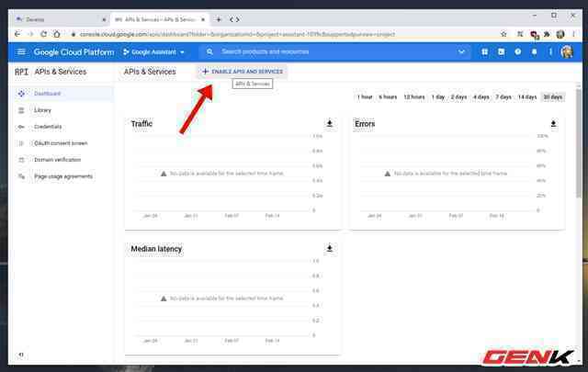Image resolution: width=588 pixels, height=372 pixels.
Task: Click the address bar URL
Action: coord(237,34)
